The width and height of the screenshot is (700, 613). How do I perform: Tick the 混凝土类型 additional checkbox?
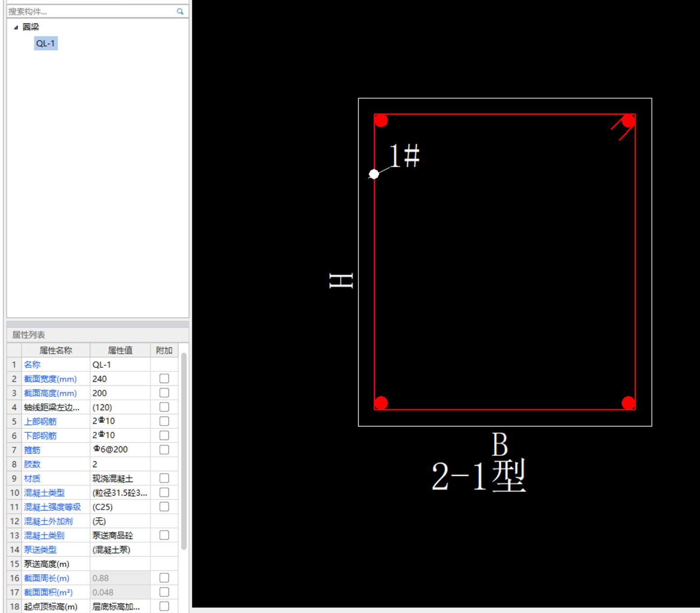tap(164, 492)
